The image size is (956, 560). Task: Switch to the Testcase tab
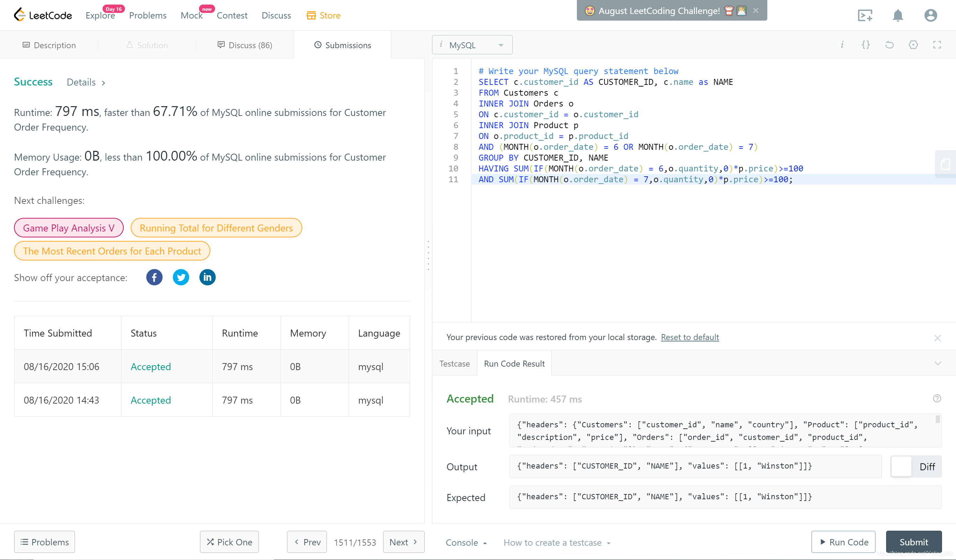coord(455,363)
